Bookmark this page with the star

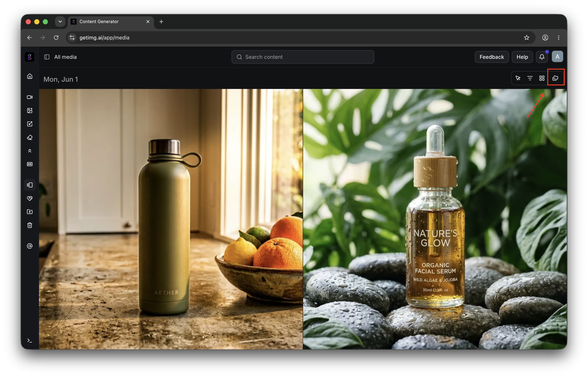[526, 38]
